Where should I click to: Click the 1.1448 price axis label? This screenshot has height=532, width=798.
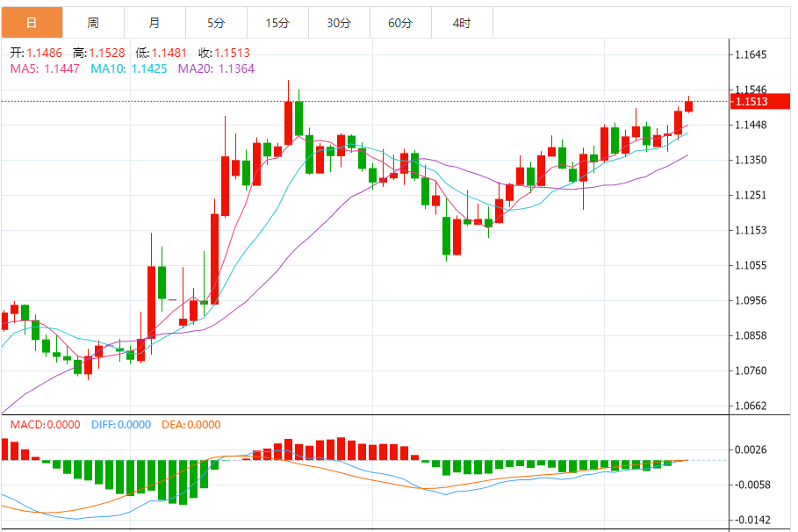(751, 125)
